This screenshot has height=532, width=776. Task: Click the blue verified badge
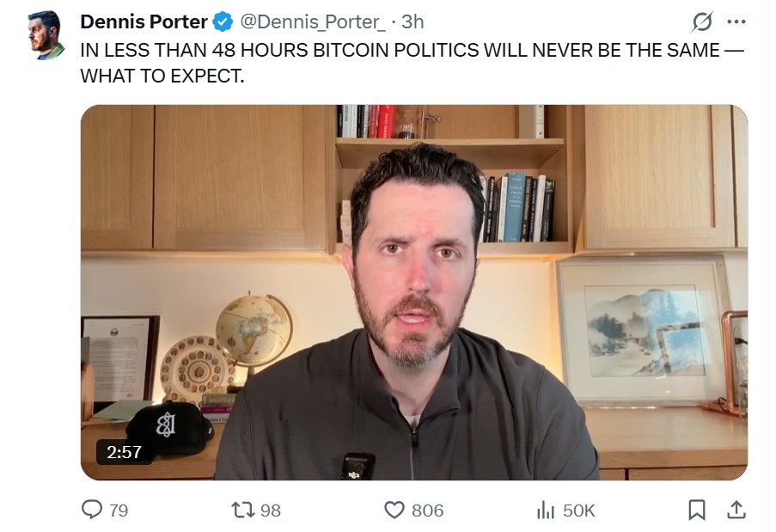pos(223,21)
